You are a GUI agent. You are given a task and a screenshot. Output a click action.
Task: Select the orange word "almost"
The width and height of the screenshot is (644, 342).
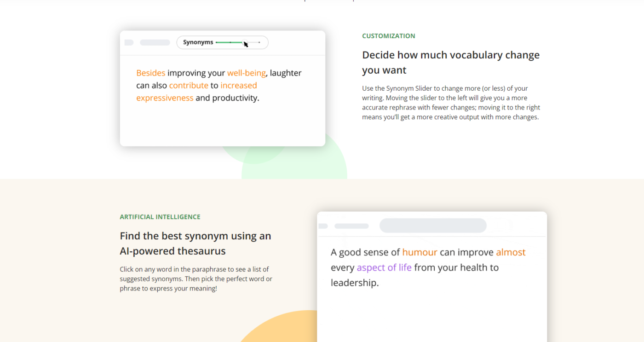point(510,252)
